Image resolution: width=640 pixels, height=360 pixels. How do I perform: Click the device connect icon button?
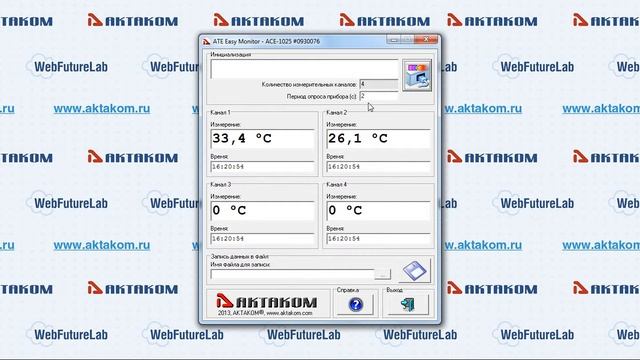tap(417, 75)
